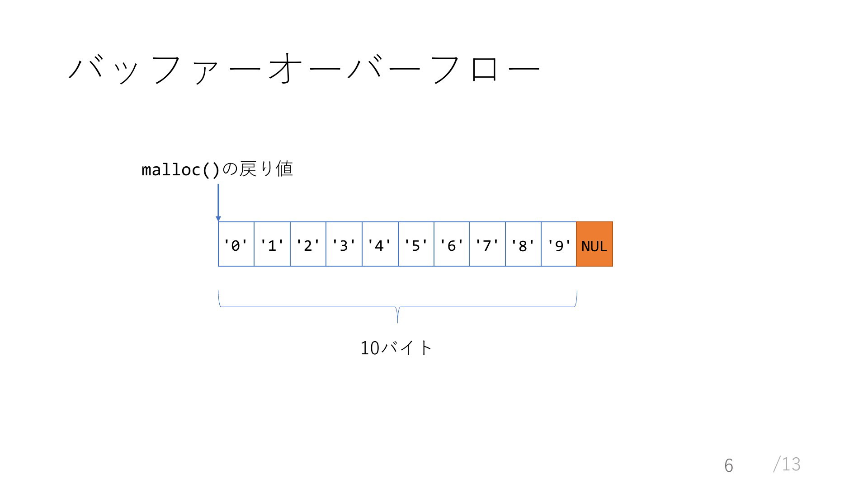The height and width of the screenshot is (488, 868).
Task: Select the cell containing '3'
Action: (344, 244)
